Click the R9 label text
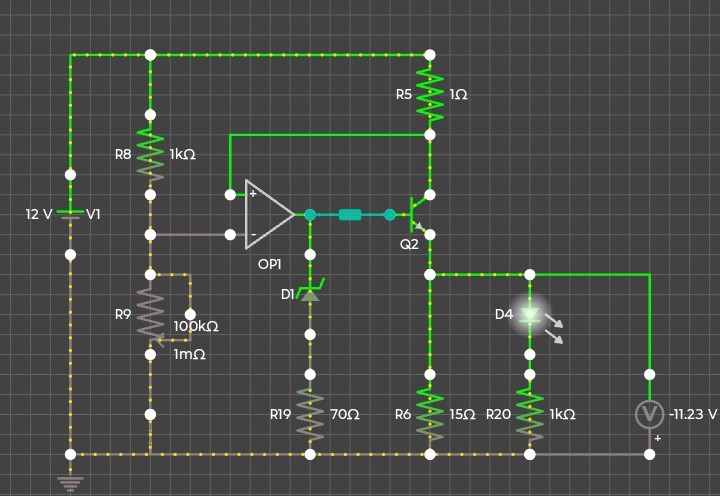 click(123, 314)
